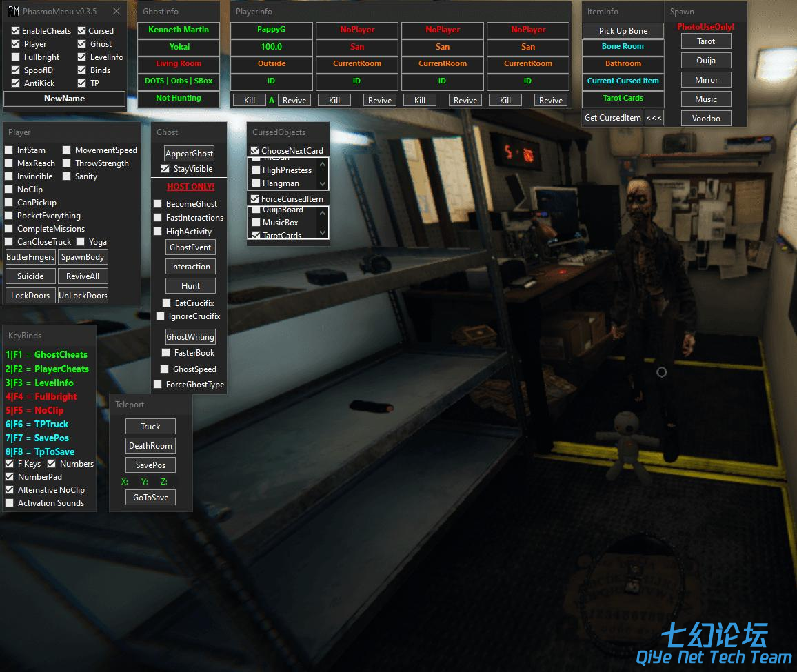Enable the BecomeGhost checkbox
The width and height of the screenshot is (797, 672).
158,204
